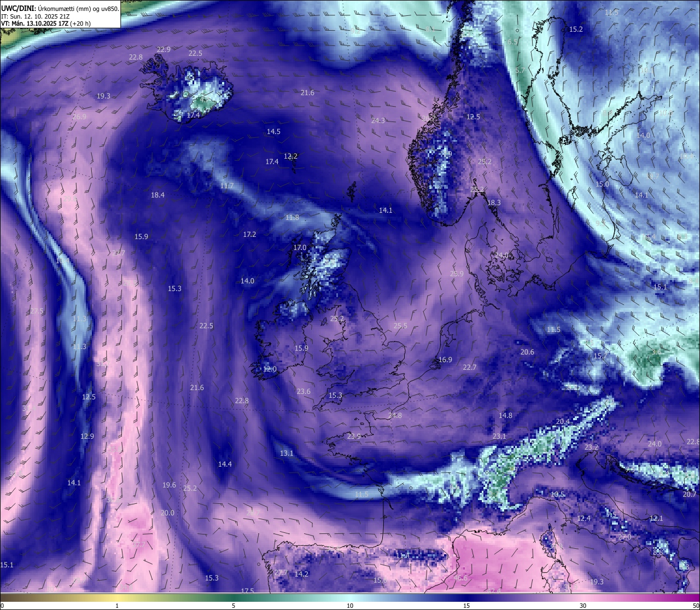The image size is (700, 610).
Task: Click the 18.3 value near the Skagerrak
Action: click(493, 202)
